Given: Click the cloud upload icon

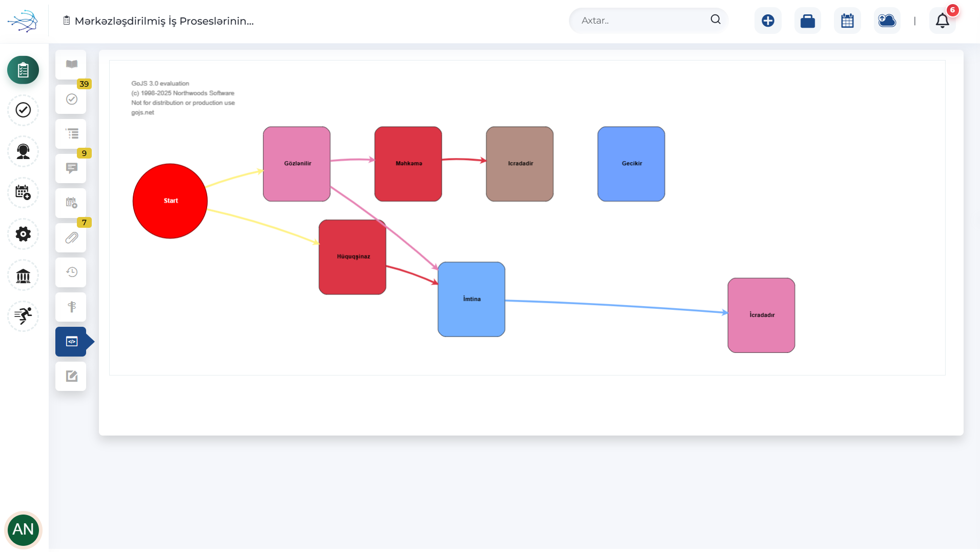Looking at the screenshot, I should pyautogui.click(x=887, y=21).
